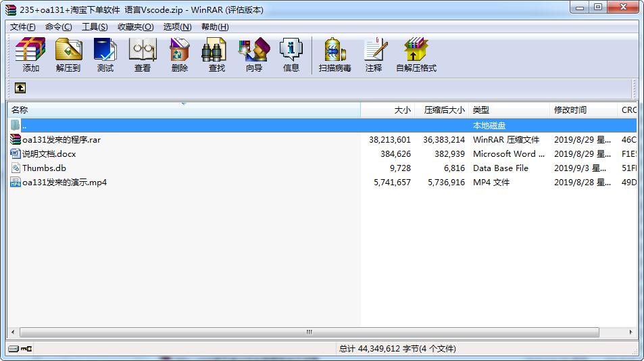Click status bar total 总计 44,349,612 字节
Image resolution: width=644 pixels, height=361 pixels.
pyautogui.click(x=397, y=349)
